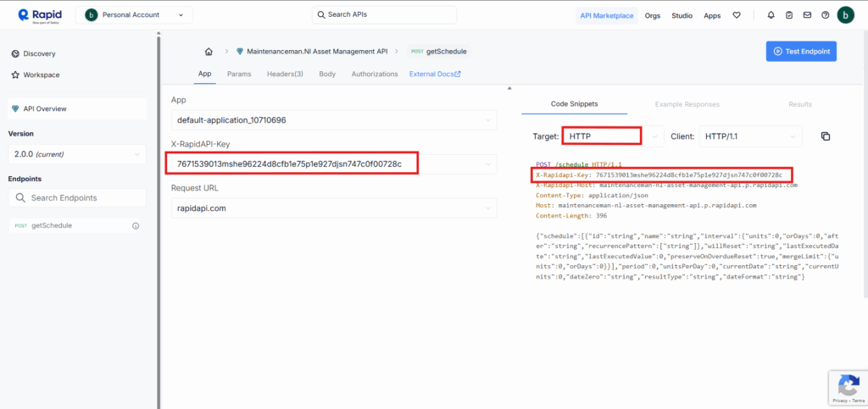868x409 pixels.
Task: Go to Orgs
Action: pyautogui.click(x=653, y=15)
